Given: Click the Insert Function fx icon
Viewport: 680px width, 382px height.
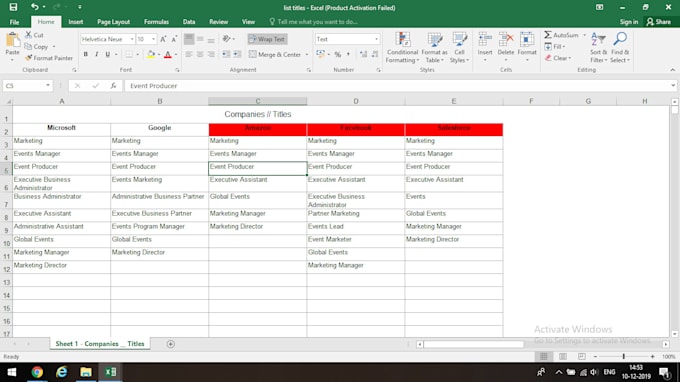Looking at the screenshot, I should click(113, 86).
